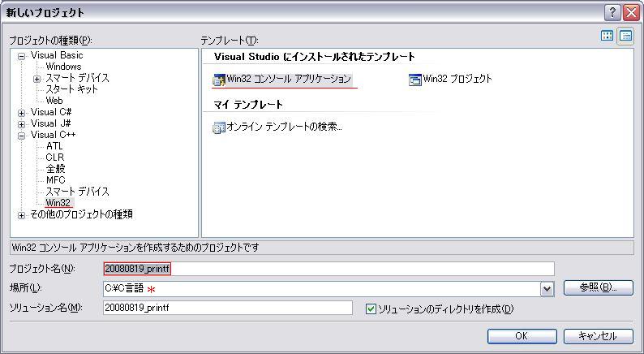The height and width of the screenshot is (354, 644).
Task: Toggle ソリューションのディレクトリを作成 checkbox
Action: tap(371, 309)
